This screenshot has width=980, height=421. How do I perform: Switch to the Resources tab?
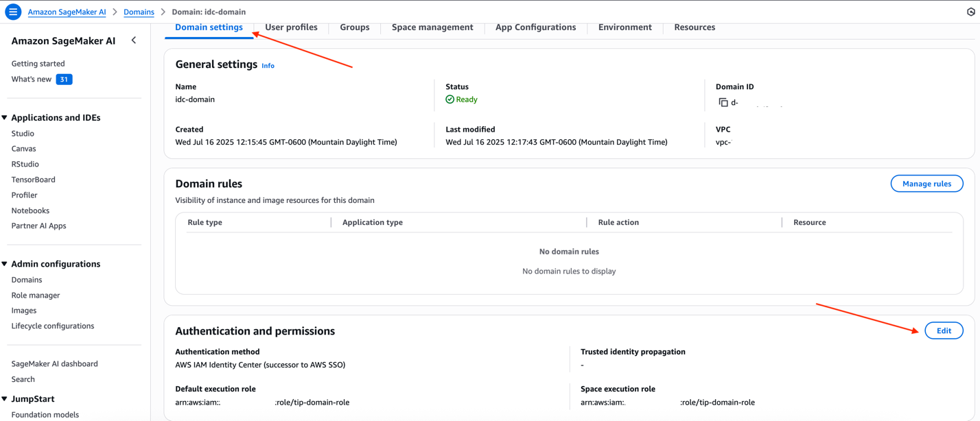pos(694,27)
